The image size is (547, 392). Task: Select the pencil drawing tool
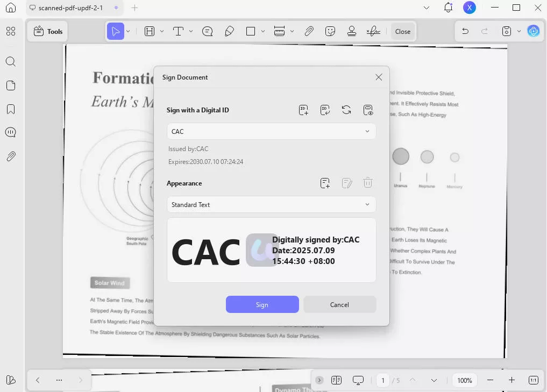pos(229,31)
